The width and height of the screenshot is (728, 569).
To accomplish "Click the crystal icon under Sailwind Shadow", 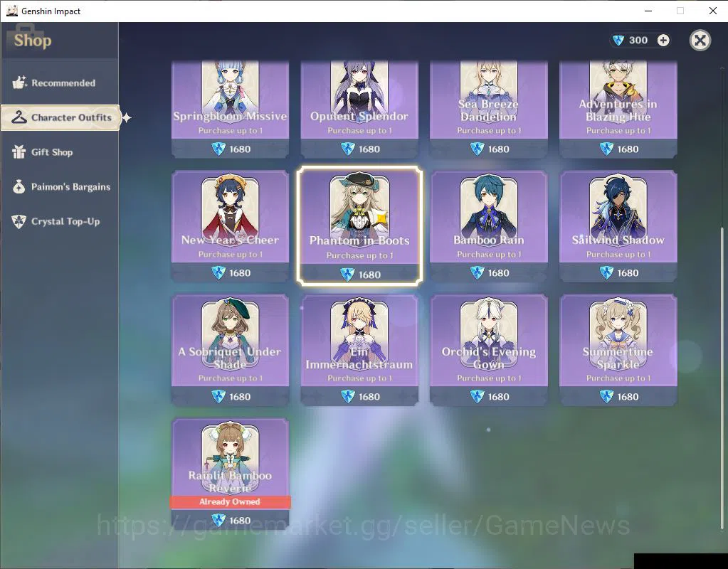I will (606, 272).
